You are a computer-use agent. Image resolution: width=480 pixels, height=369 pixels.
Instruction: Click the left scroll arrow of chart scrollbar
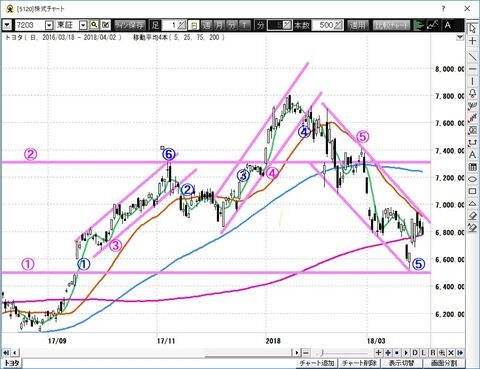(15, 353)
